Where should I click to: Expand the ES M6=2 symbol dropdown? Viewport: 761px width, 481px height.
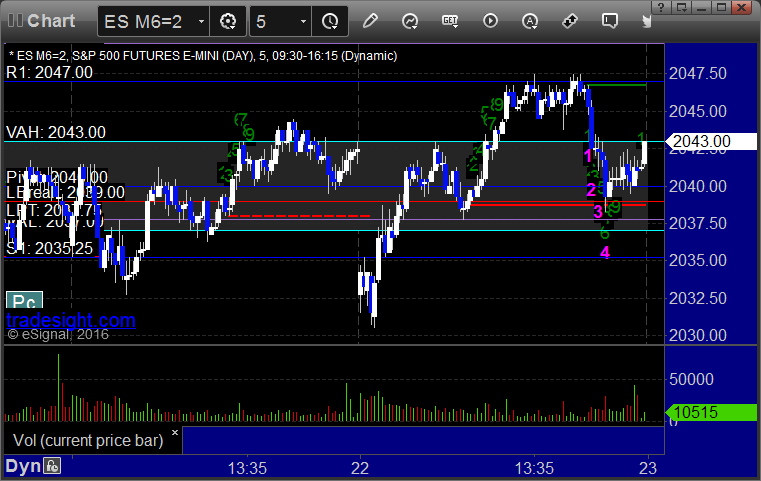[201, 21]
